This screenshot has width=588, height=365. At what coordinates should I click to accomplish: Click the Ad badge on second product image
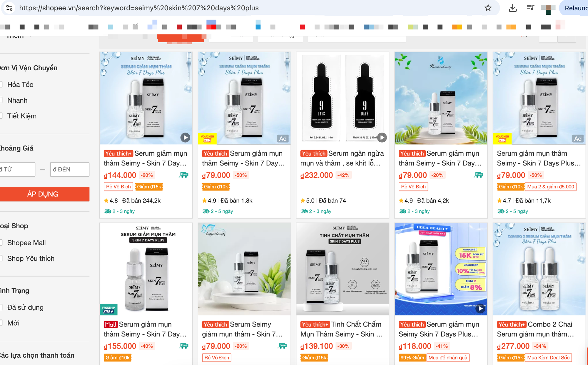[283, 139]
